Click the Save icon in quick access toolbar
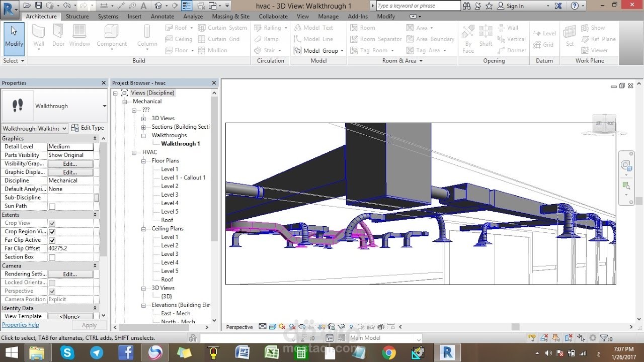Screen dimensions: 644x362 (39, 6)
